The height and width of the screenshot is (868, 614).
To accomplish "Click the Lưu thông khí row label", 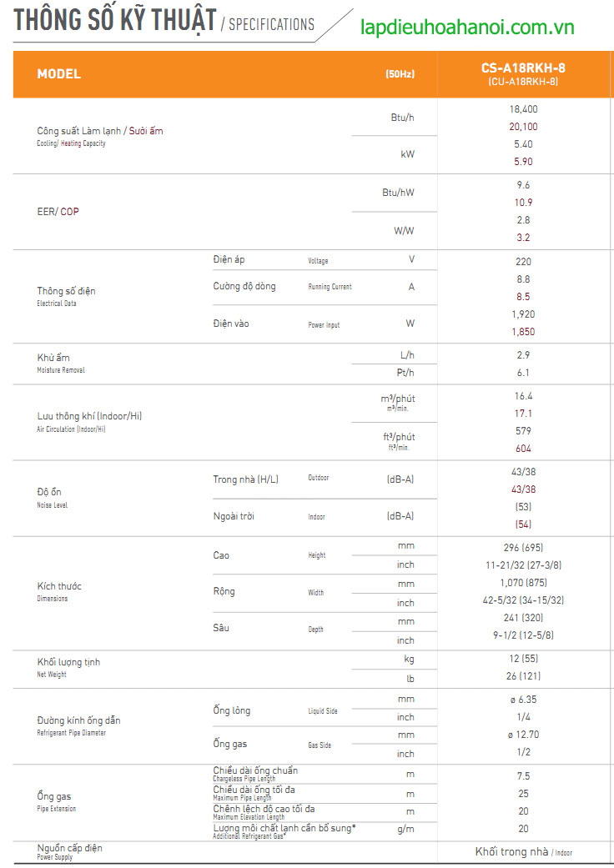I will click(x=83, y=416).
